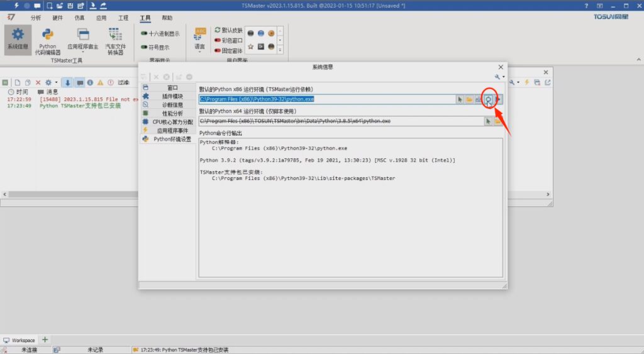Select 性能分析 in the sidebar list
Image resolution: width=644 pixels, height=354 pixels.
pos(172,113)
